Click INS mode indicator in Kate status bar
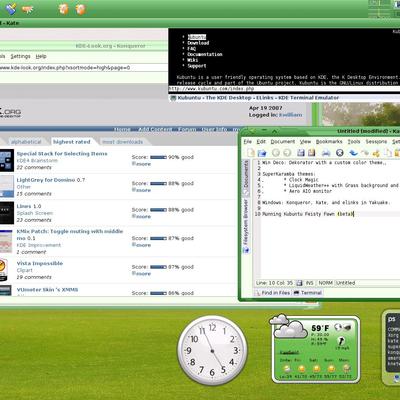The width and height of the screenshot is (400, 400). pyautogui.click(x=310, y=283)
